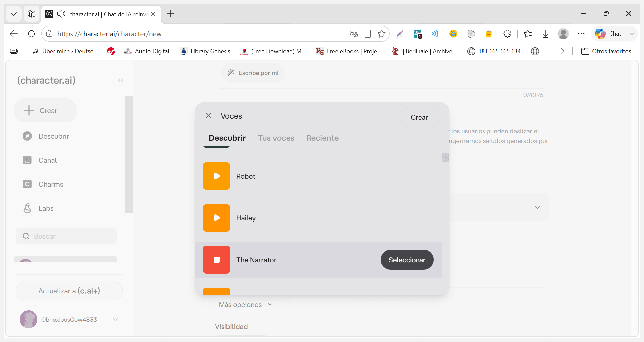Image resolution: width=644 pixels, height=342 pixels.
Task: Focus the Buscar search field
Action: point(66,236)
